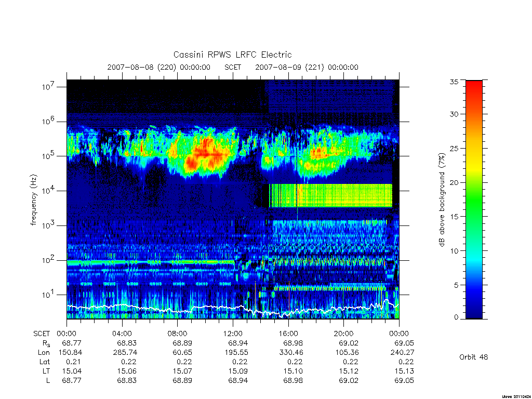Click the start date '2007-08-08 (220) 00:00:00'
Screen dimensions: 532x399
(x=159, y=67)
